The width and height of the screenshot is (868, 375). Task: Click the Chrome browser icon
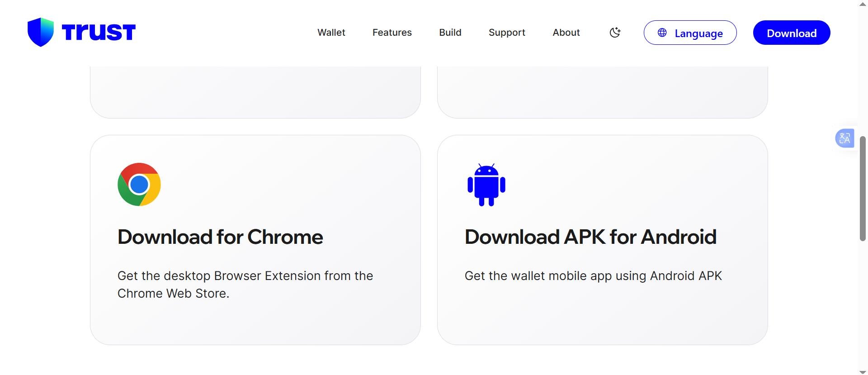point(139,185)
